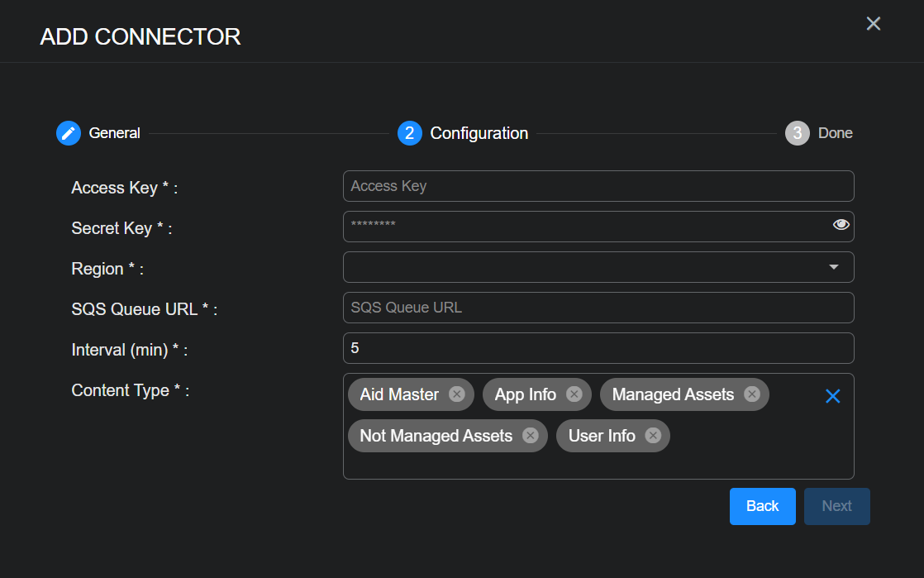Remove the App Info tag
This screenshot has height=578, width=924.
pyautogui.click(x=574, y=394)
